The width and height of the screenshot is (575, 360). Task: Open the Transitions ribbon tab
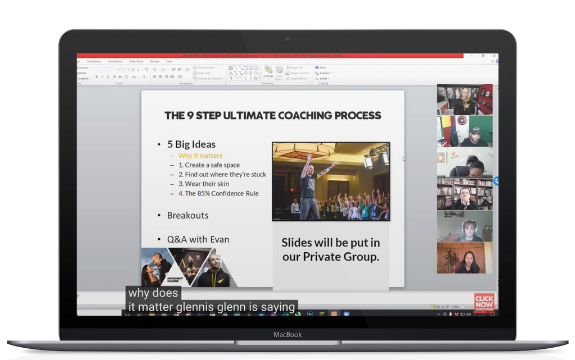point(94,61)
